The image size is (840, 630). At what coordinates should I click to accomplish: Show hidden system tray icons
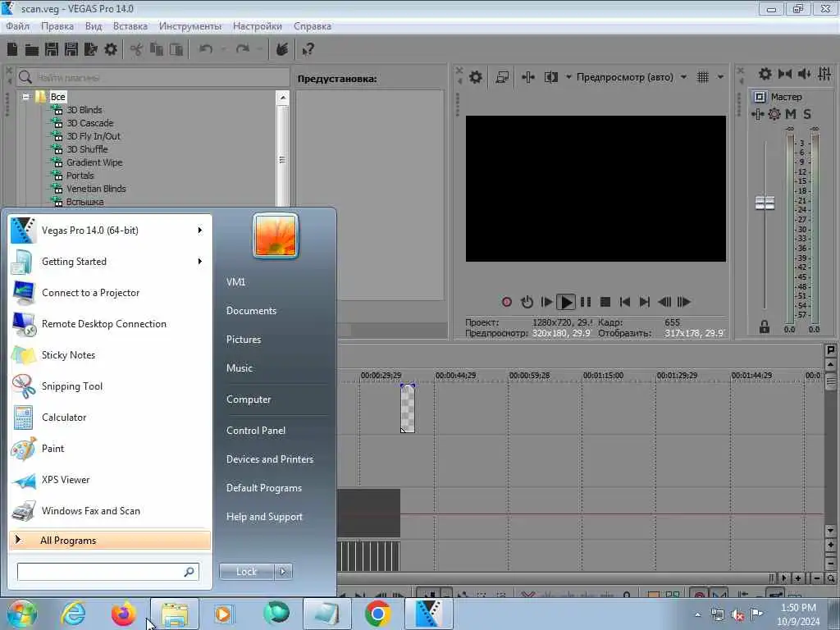click(697, 615)
